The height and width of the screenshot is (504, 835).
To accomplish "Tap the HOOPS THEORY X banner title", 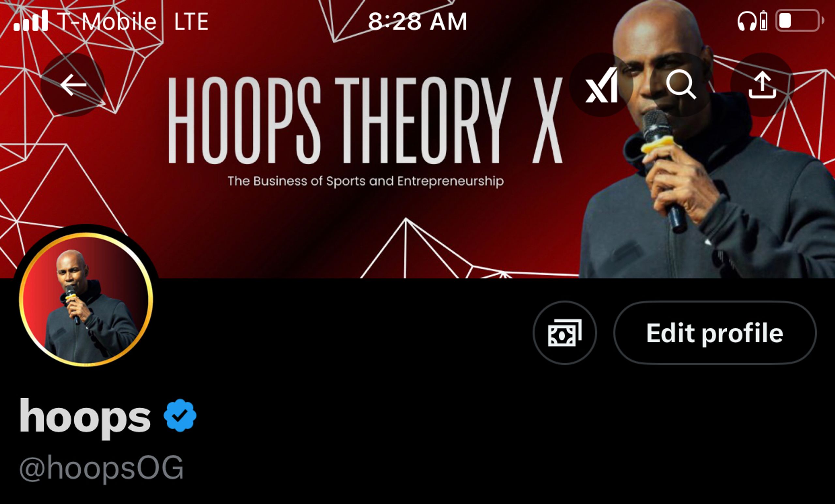I will pos(365,120).
